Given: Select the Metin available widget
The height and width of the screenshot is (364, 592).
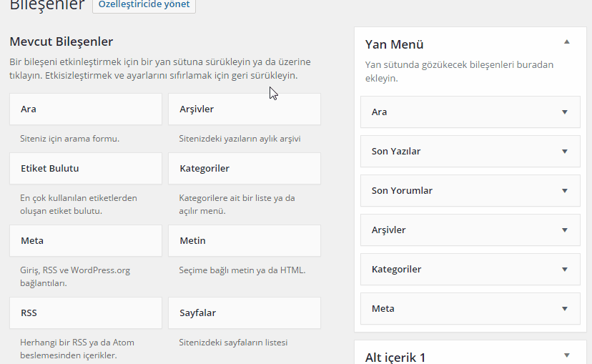Looking at the screenshot, I should click(x=245, y=240).
